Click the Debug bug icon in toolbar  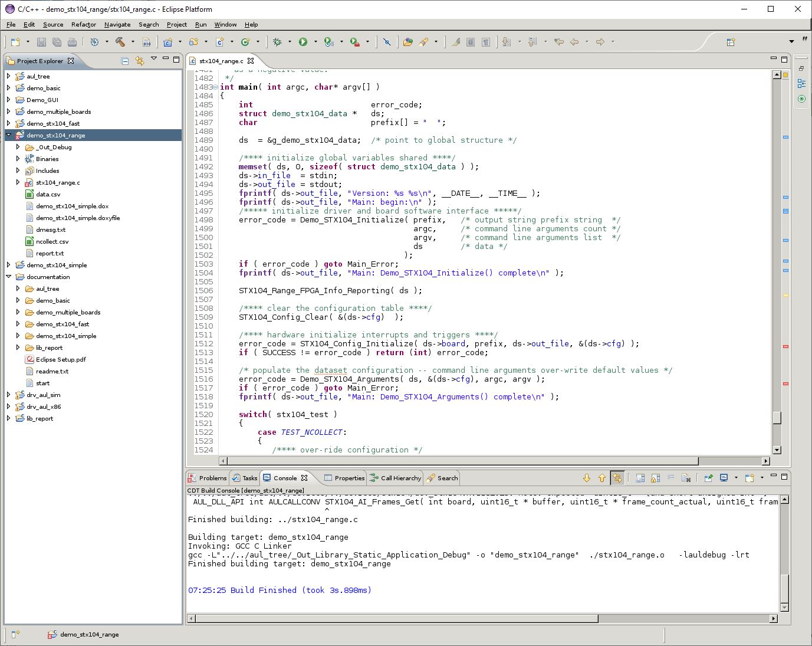277,42
